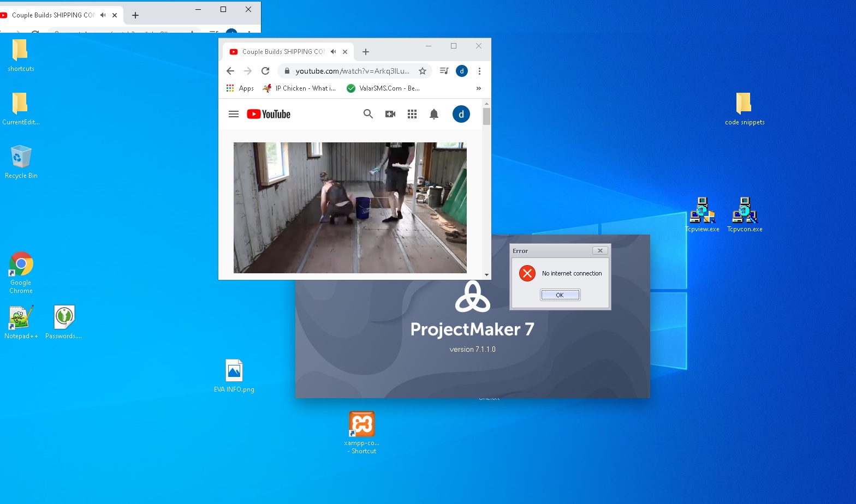Reload the YouTube page

(265, 71)
